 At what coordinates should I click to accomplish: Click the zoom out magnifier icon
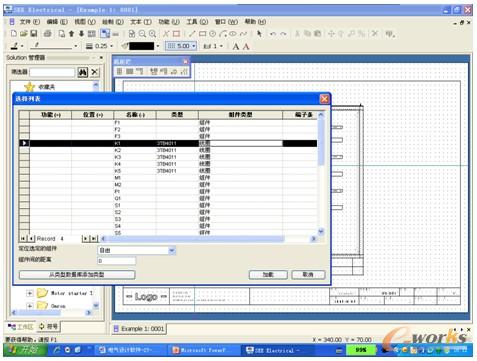[x=142, y=34]
